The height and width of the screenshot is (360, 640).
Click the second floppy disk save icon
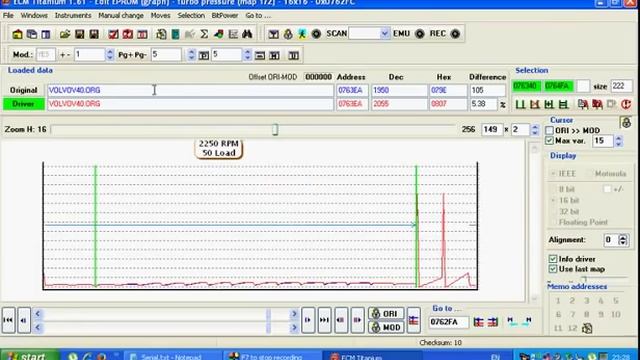(x=94, y=34)
